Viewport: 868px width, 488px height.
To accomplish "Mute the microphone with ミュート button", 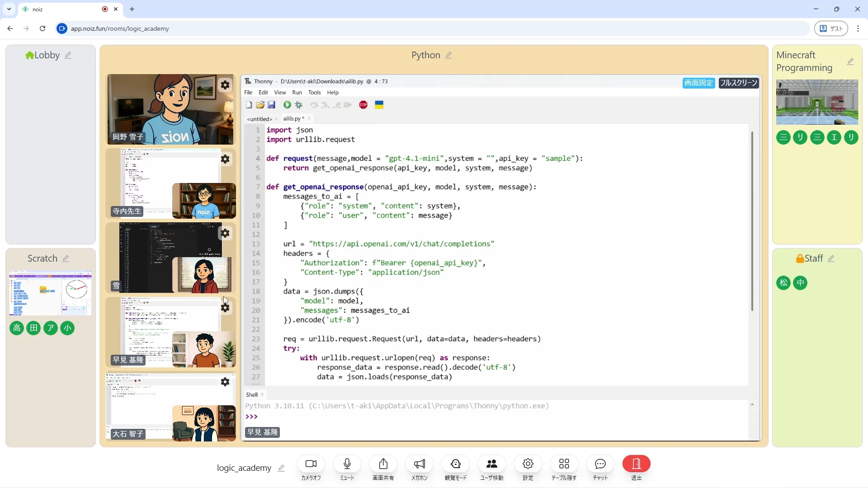I will point(347,464).
